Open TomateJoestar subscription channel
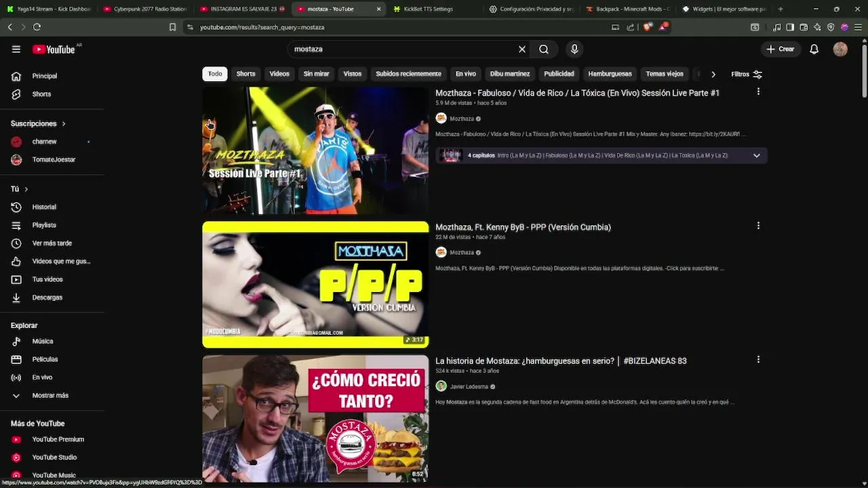Viewport: 868px width, 488px height. [52, 159]
